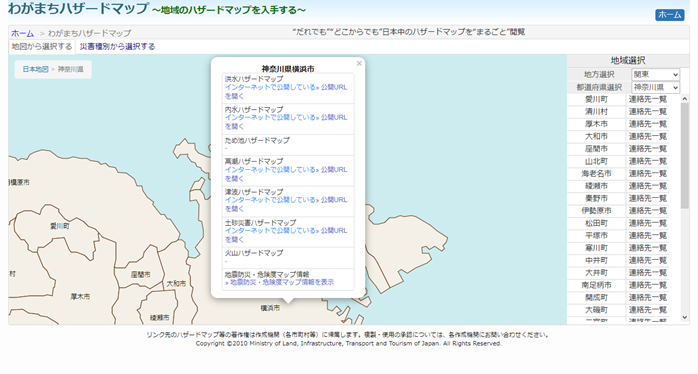Image resolution: width=698 pixels, height=374 pixels.
Task: Switch to 地図から選択する tab
Action: pyautogui.click(x=42, y=46)
